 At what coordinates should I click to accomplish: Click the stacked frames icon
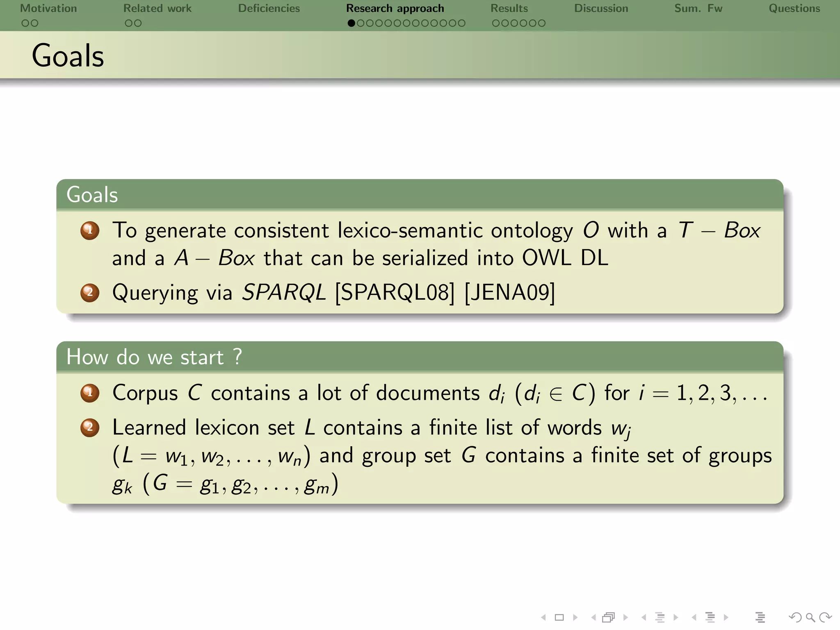click(609, 617)
